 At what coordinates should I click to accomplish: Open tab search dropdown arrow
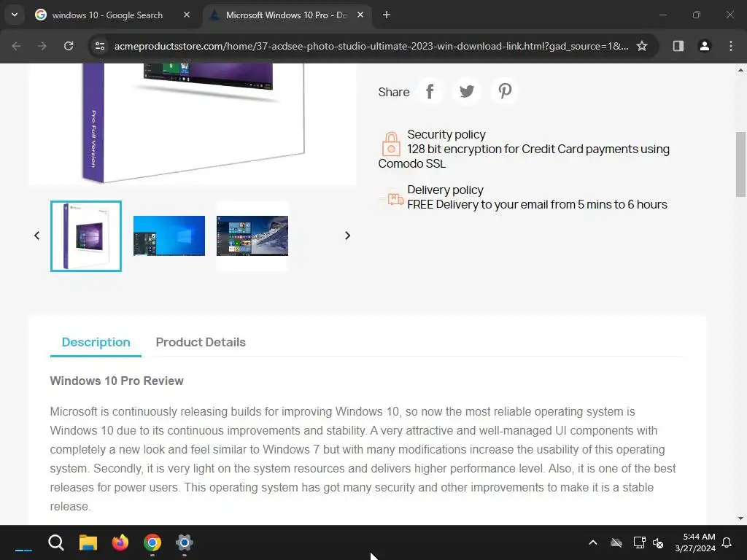pyautogui.click(x=15, y=15)
